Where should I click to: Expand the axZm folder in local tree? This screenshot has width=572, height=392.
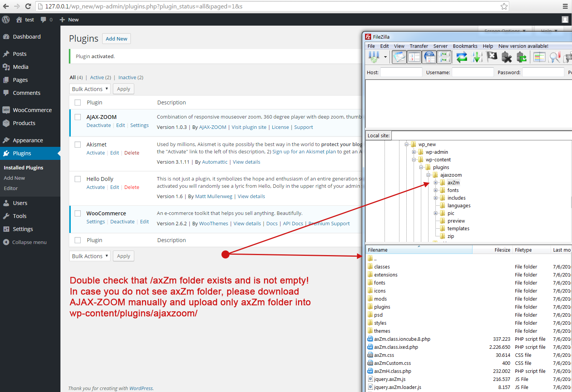pos(435,183)
